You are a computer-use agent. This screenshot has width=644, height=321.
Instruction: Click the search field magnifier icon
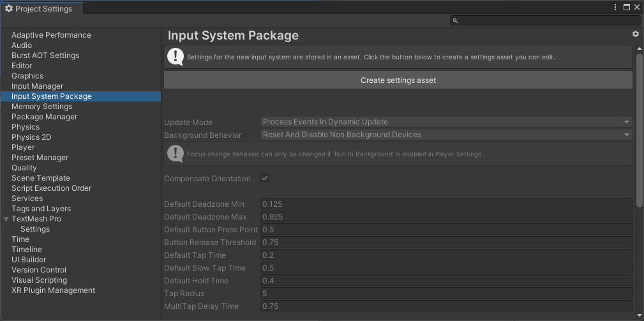pyautogui.click(x=455, y=20)
